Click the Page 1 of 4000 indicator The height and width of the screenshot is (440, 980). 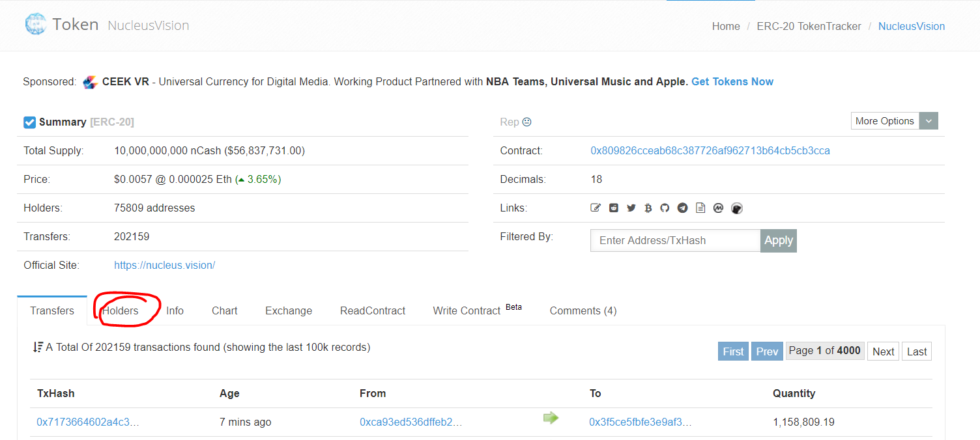825,351
